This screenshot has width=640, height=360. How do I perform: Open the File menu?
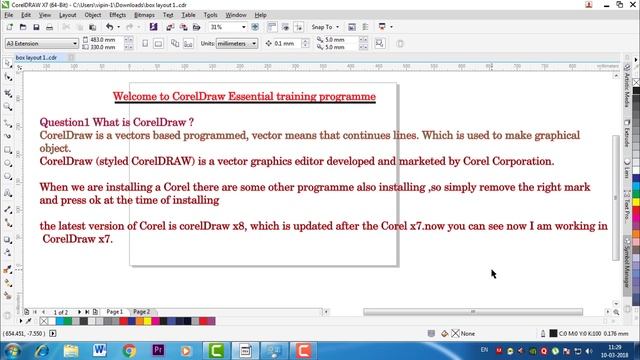(9, 15)
